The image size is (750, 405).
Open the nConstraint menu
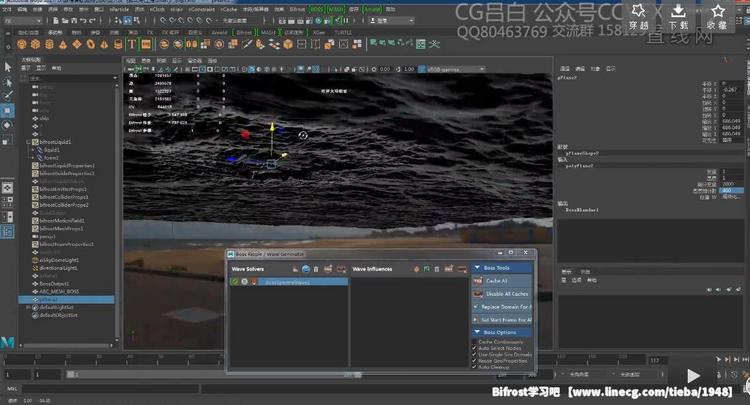[201, 9]
